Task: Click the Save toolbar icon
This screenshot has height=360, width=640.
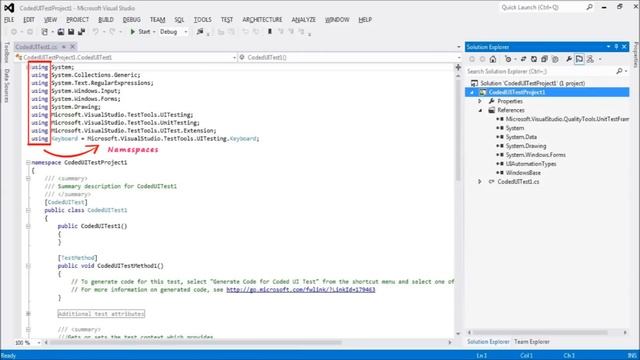Action: pos(71,32)
